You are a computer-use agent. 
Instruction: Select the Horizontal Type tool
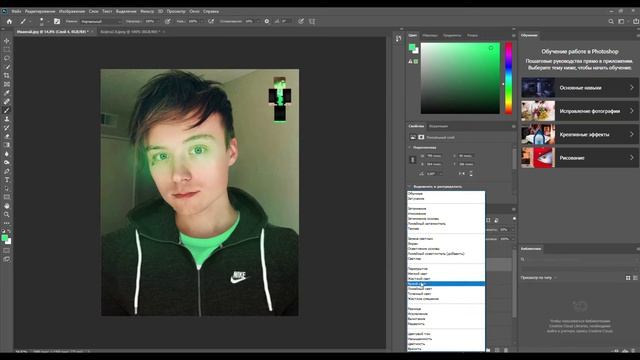[7, 180]
